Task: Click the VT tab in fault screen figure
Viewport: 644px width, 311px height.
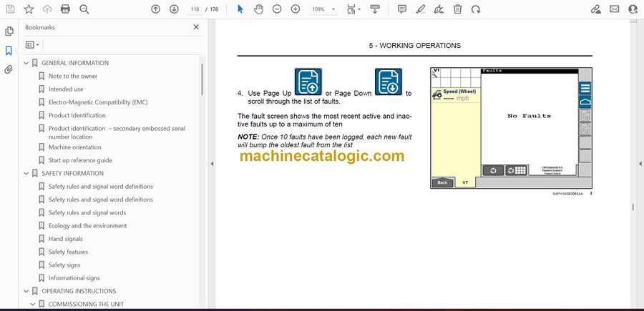Action: (x=465, y=182)
